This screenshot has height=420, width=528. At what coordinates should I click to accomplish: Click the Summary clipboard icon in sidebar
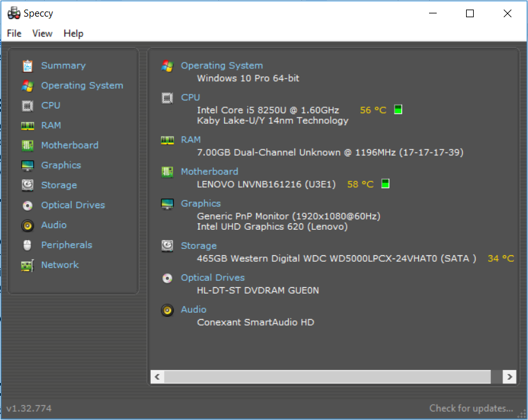27,66
